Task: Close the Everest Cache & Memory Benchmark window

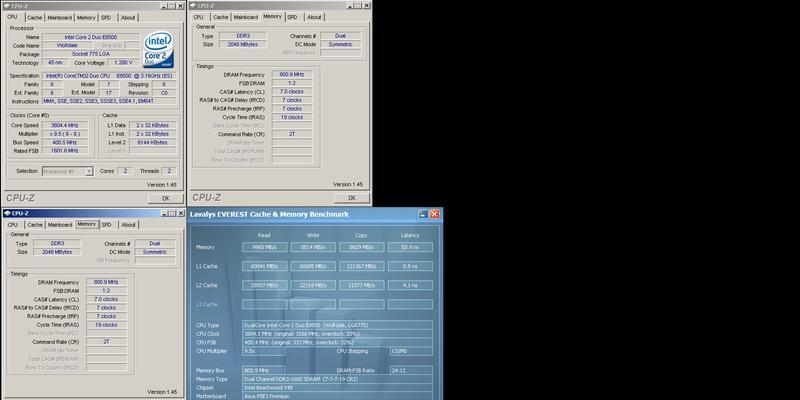Action: [434, 214]
